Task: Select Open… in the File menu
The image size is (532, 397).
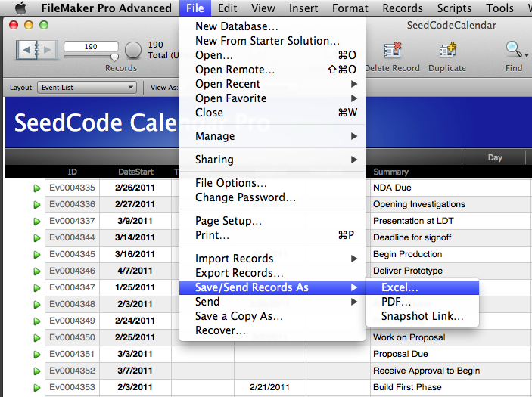Action: pos(272,55)
